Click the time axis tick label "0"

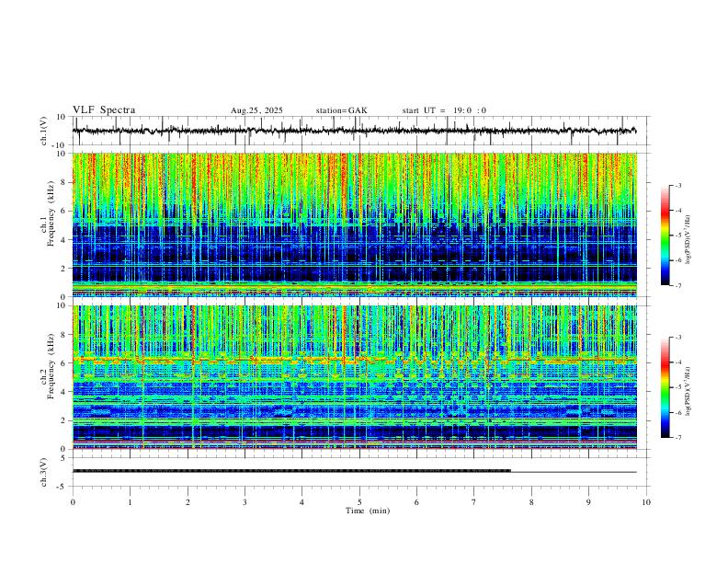pyautogui.click(x=73, y=502)
